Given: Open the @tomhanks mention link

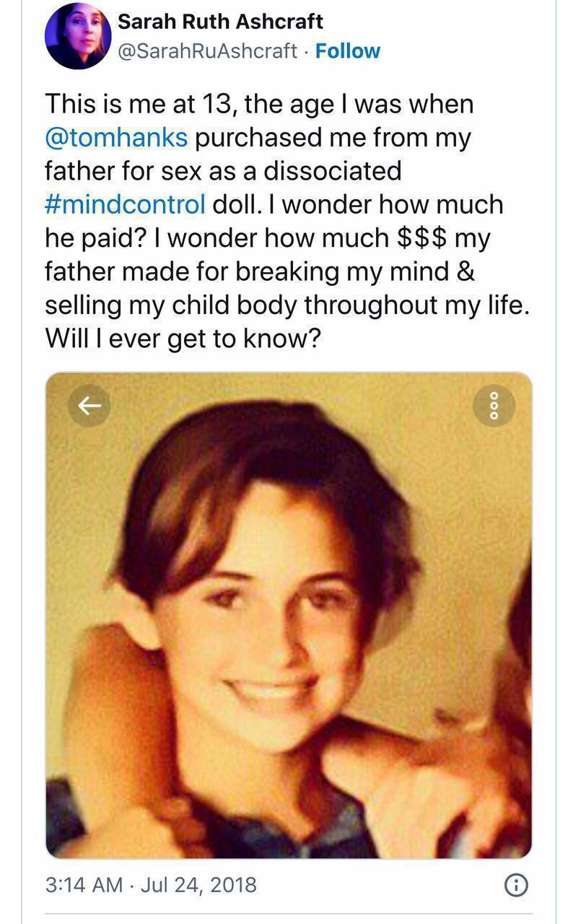Looking at the screenshot, I should click(117, 137).
